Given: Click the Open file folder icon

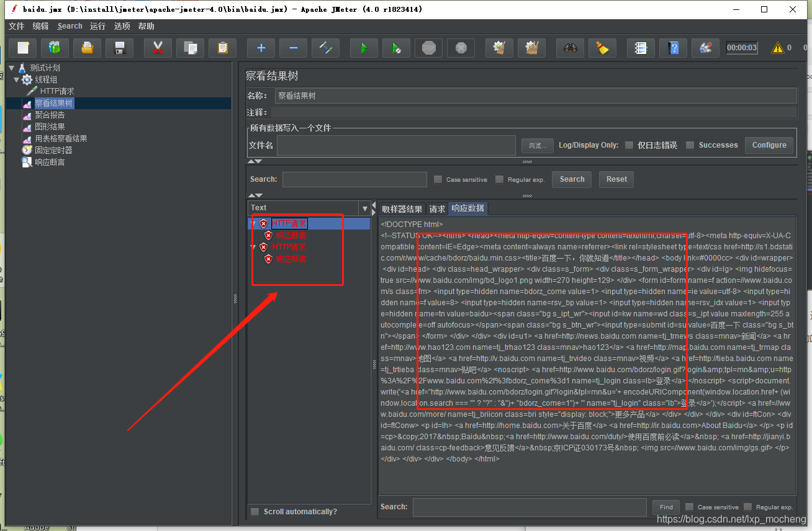Looking at the screenshot, I should (x=88, y=48).
